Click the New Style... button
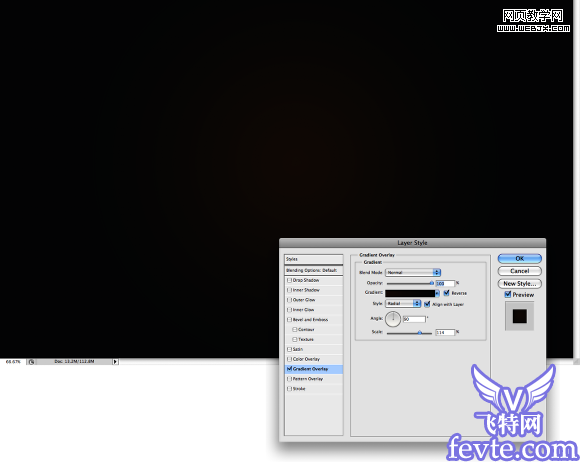Image resolution: width=580 pixels, height=462 pixels. tap(519, 284)
